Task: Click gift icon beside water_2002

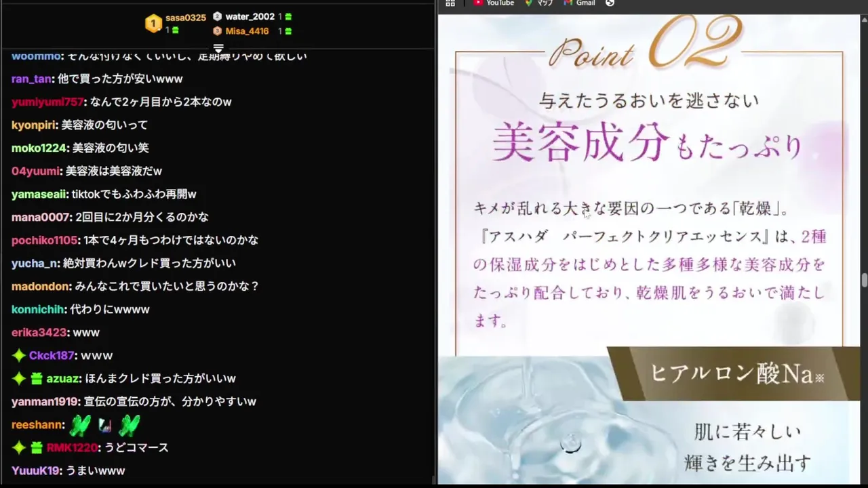Action: point(288,16)
